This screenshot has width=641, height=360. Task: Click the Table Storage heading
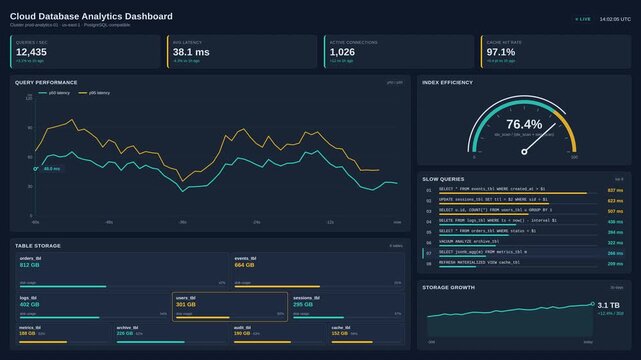click(x=38, y=246)
